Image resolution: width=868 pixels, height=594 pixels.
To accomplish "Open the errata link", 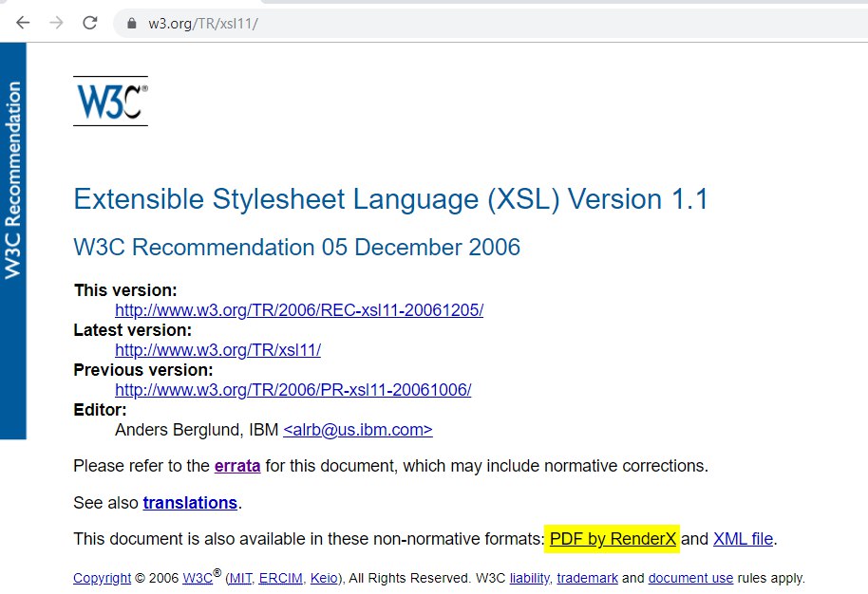I will 236,466.
